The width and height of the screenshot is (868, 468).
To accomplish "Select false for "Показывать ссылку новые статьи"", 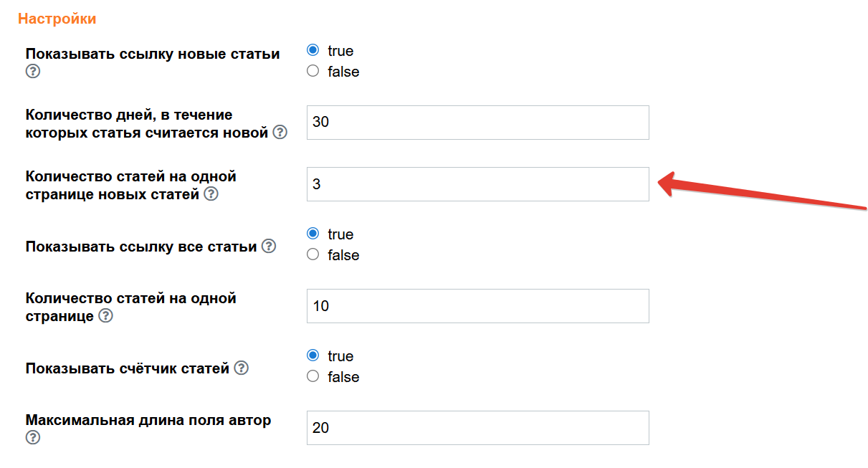I will click(313, 72).
